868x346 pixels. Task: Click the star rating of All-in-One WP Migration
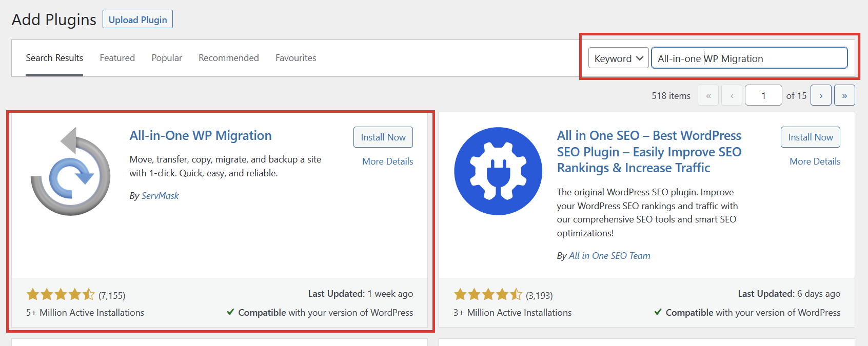(61, 294)
